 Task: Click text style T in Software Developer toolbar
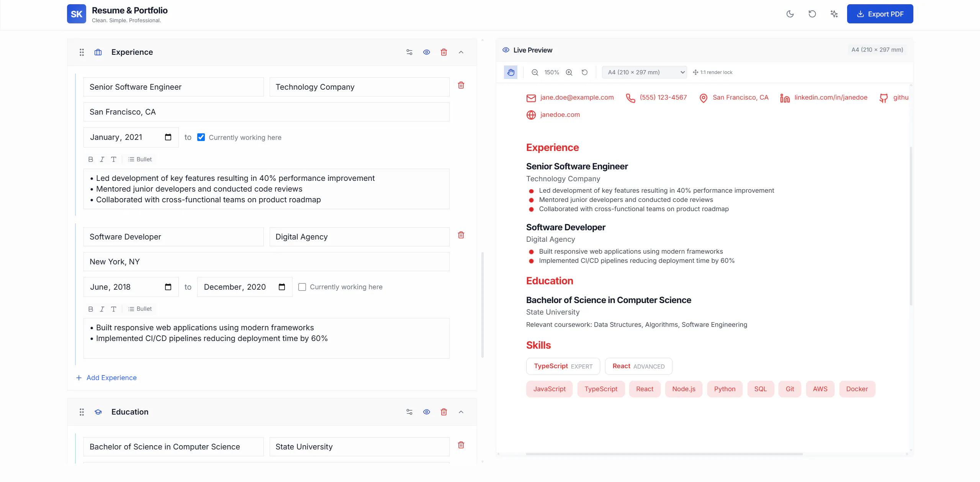[113, 309]
